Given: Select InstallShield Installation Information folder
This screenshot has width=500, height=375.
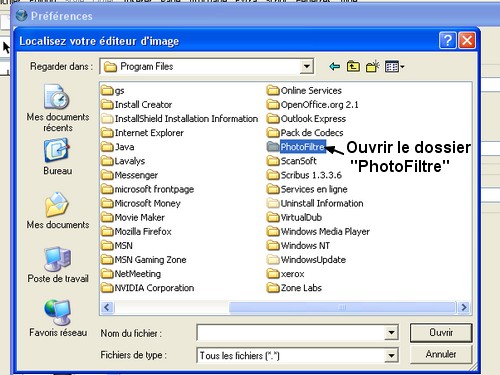Looking at the screenshot, I should pos(180,119).
